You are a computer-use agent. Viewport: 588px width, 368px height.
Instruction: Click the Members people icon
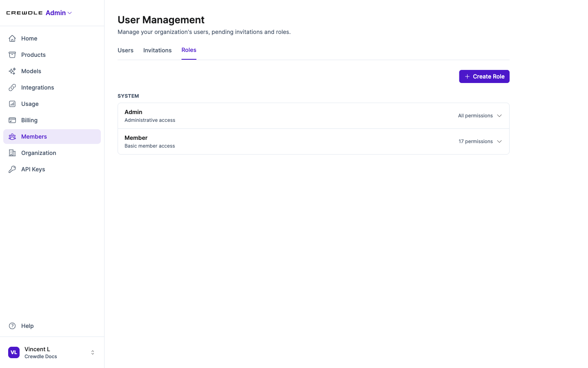point(12,137)
